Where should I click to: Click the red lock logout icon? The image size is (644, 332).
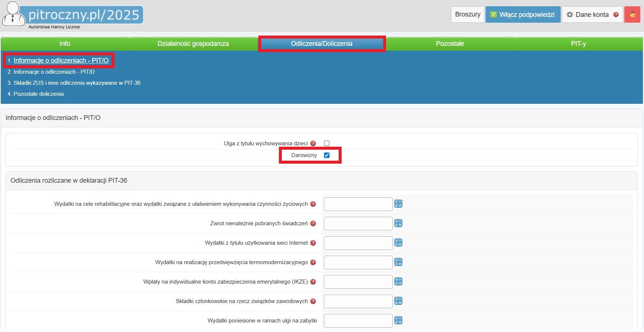point(632,15)
